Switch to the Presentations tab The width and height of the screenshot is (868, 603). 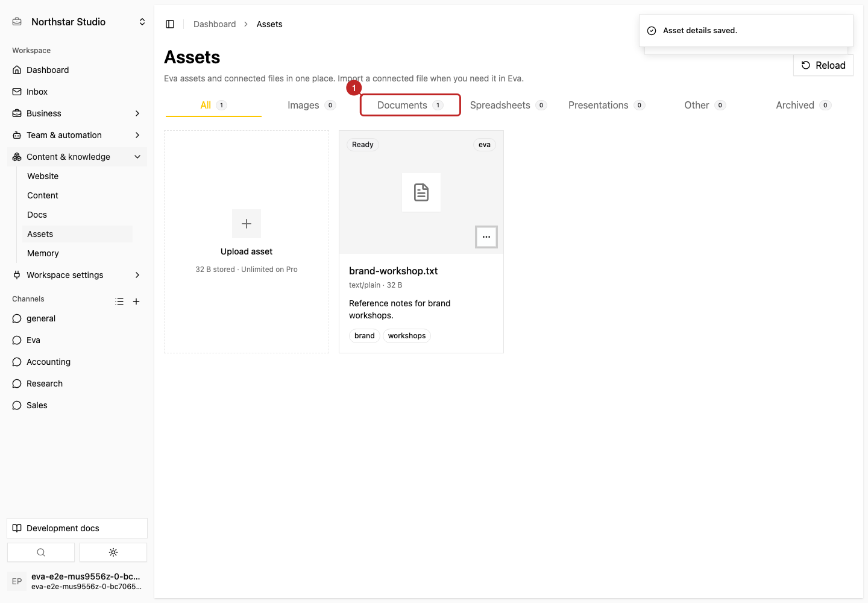coord(606,105)
